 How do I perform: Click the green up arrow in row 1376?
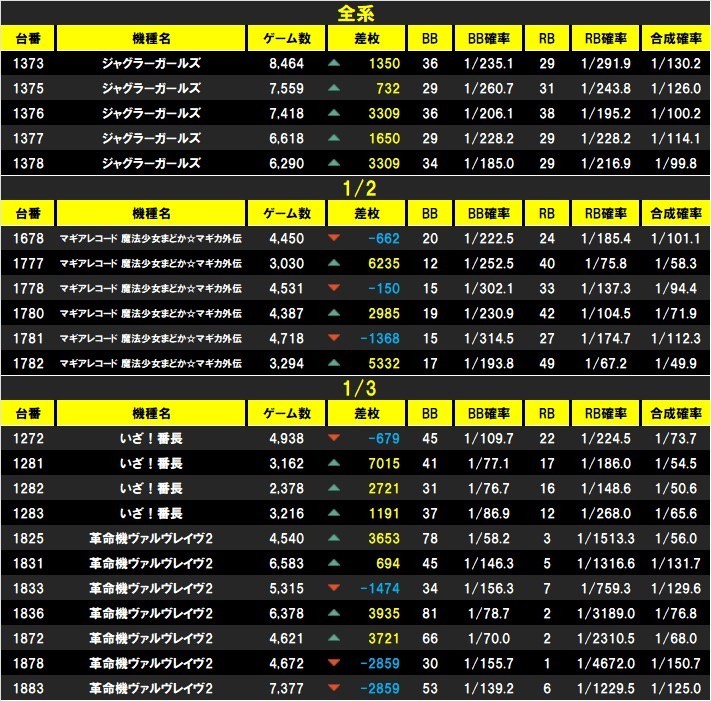coord(334,113)
